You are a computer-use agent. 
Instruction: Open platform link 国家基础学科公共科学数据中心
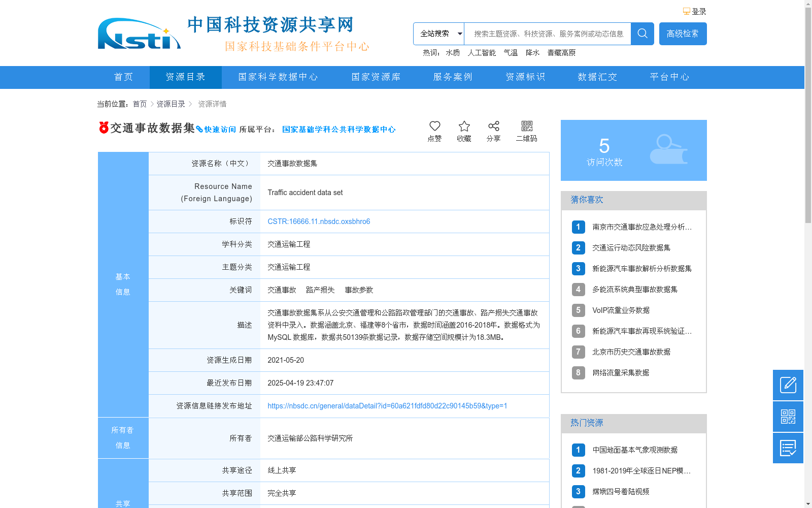[x=339, y=130]
